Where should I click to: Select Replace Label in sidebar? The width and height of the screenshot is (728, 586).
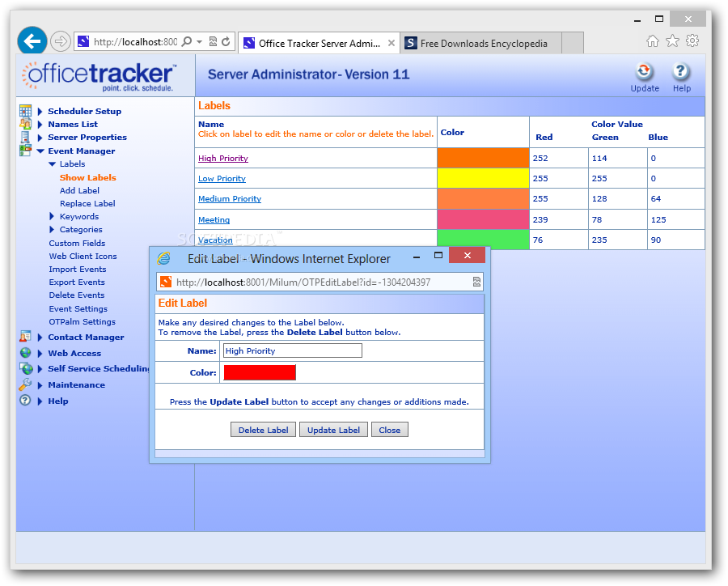pyautogui.click(x=87, y=203)
